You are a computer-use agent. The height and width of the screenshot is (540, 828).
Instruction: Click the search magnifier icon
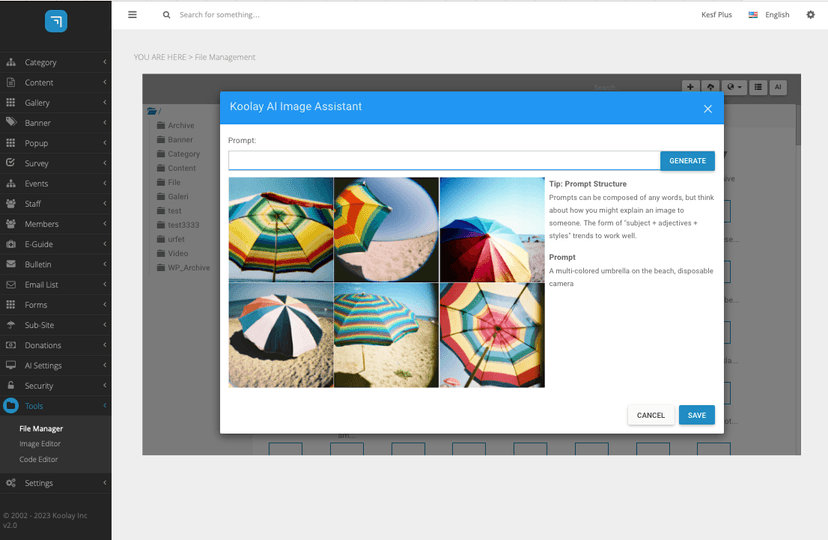tap(166, 15)
